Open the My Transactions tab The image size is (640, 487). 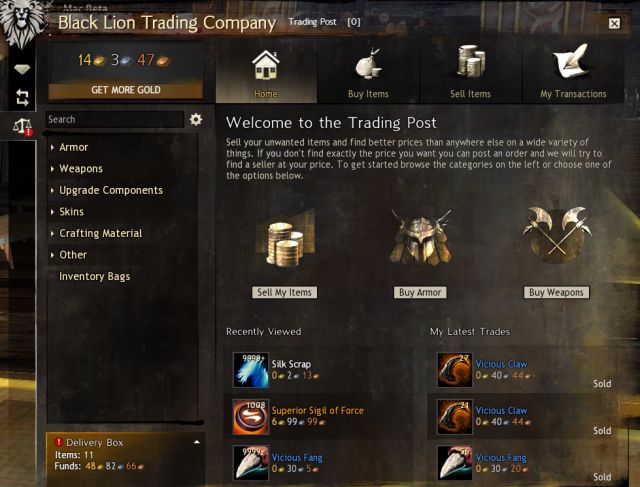pyautogui.click(x=573, y=72)
